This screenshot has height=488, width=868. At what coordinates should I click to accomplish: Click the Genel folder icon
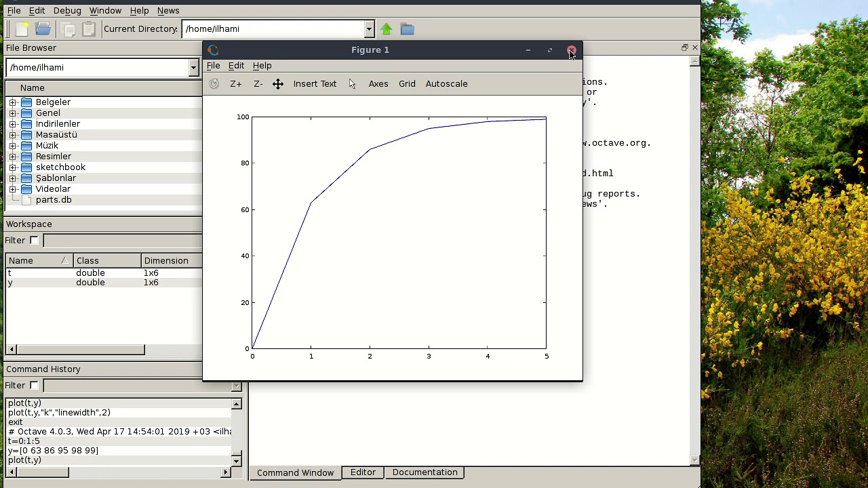pyautogui.click(x=26, y=113)
